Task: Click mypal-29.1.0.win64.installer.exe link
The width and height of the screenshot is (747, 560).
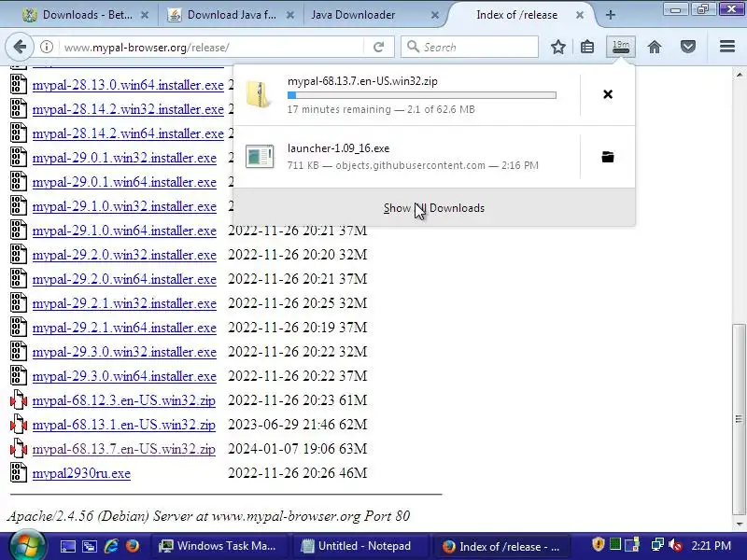Action: coord(124,231)
